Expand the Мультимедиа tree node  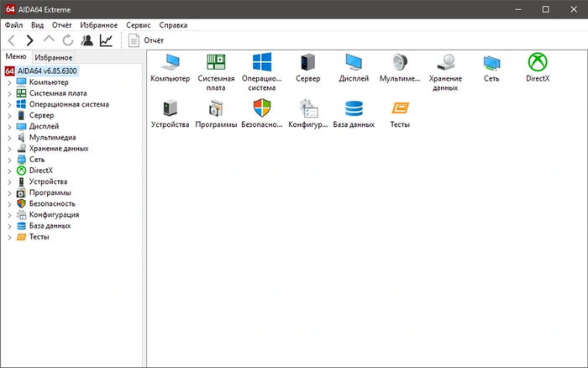(9, 138)
